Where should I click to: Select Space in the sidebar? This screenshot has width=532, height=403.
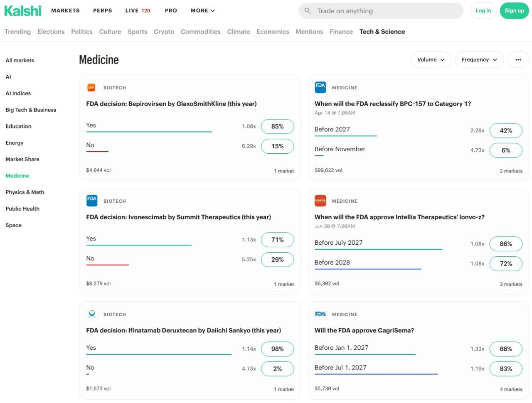click(x=14, y=225)
